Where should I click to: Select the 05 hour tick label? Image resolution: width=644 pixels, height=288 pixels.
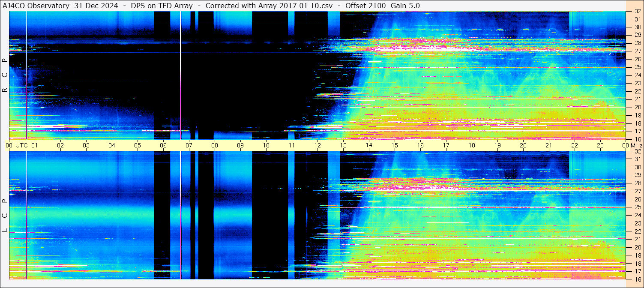tap(138, 145)
